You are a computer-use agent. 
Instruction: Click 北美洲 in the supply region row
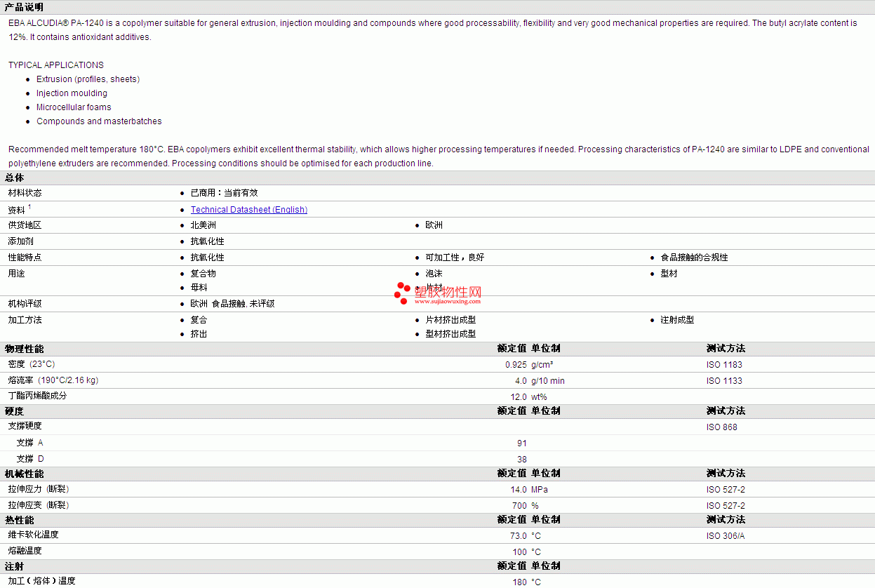[x=203, y=225]
